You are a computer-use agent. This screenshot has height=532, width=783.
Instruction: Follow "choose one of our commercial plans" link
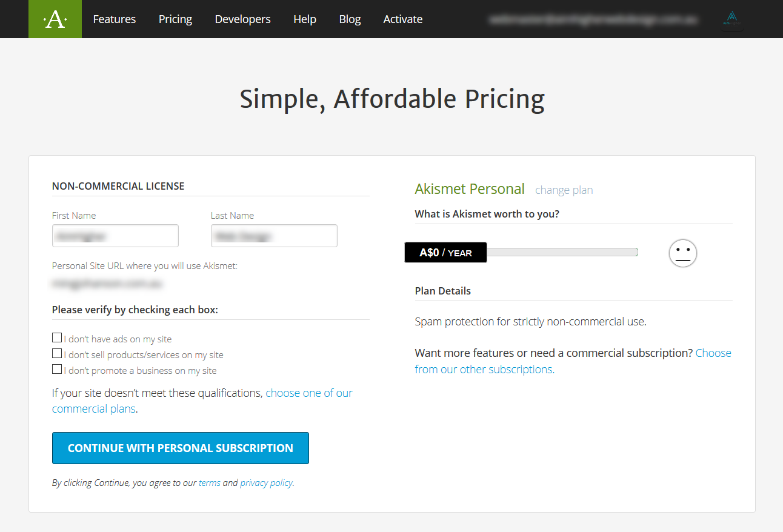308,393
